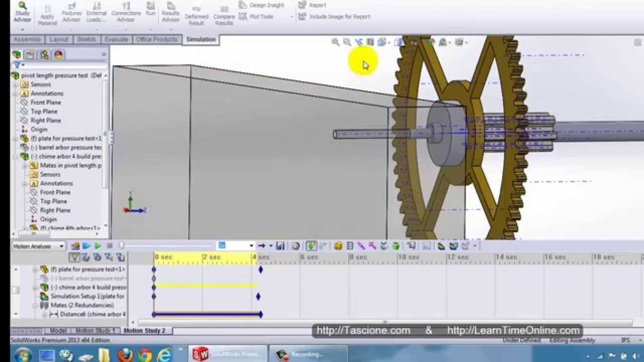Click the green Play button
The image size is (644, 362).
(x=98, y=246)
